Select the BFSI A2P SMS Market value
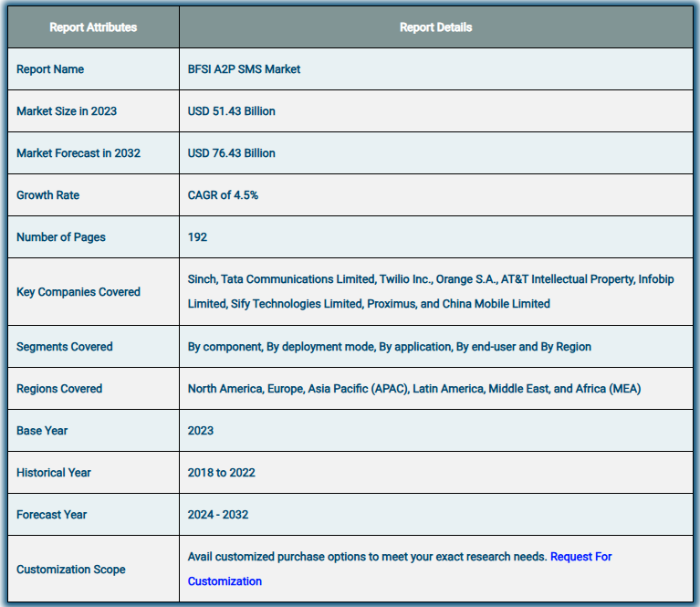 (x=244, y=69)
